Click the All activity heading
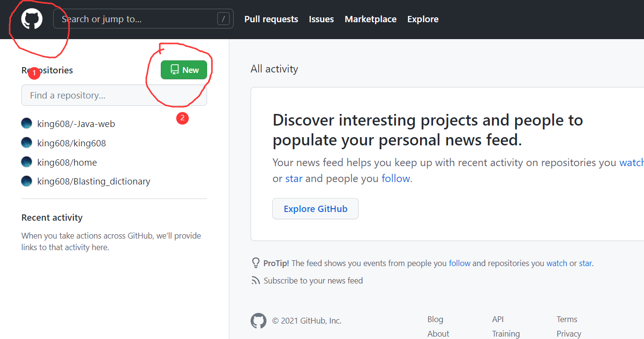644x339 pixels. [274, 69]
